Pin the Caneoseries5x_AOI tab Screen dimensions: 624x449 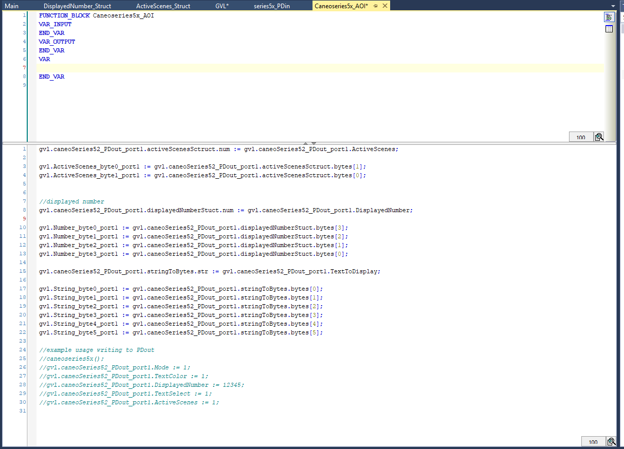tap(375, 6)
